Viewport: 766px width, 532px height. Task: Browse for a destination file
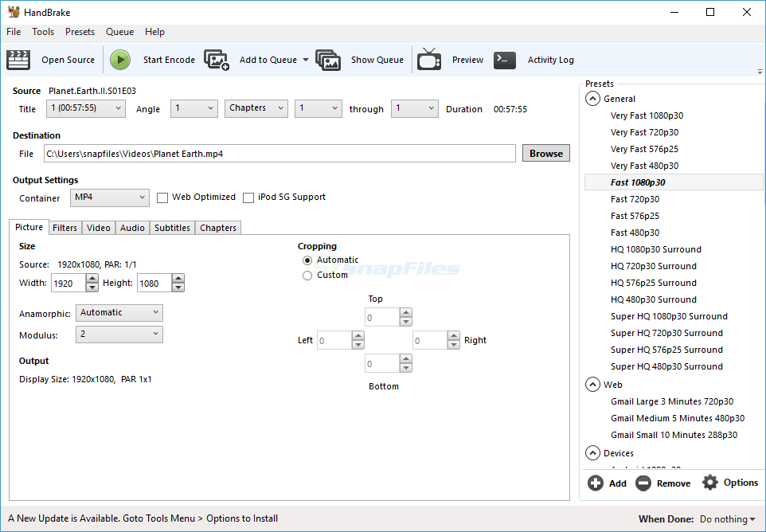click(x=545, y=153)
